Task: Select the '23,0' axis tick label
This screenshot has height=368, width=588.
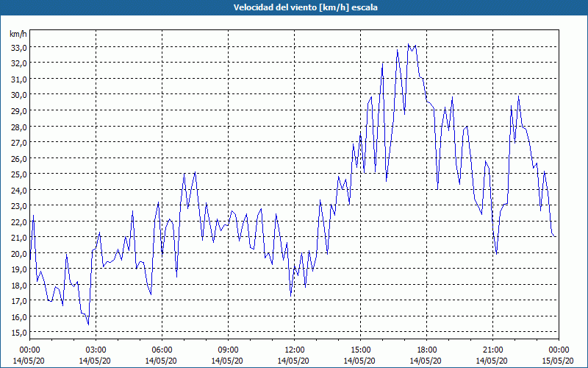Action: (18, 206)
